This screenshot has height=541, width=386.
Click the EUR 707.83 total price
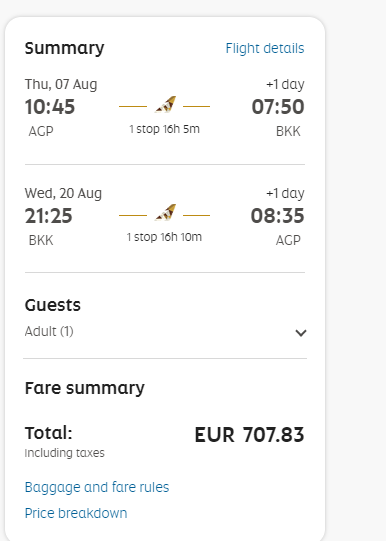click(249, 435)
